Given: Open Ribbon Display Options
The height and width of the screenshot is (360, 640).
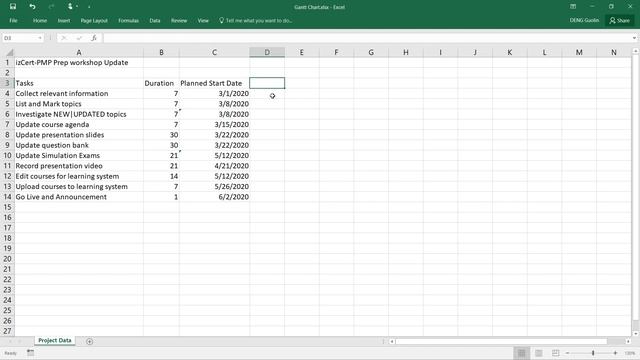Looking at the screenshot, I should pos(573,7).
